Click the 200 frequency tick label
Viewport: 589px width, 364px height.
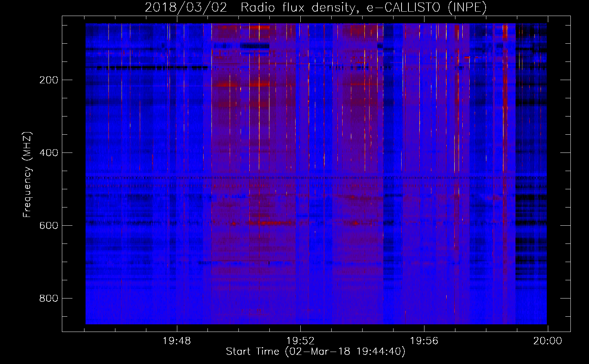pyautogui.click(x=49, y=80)
